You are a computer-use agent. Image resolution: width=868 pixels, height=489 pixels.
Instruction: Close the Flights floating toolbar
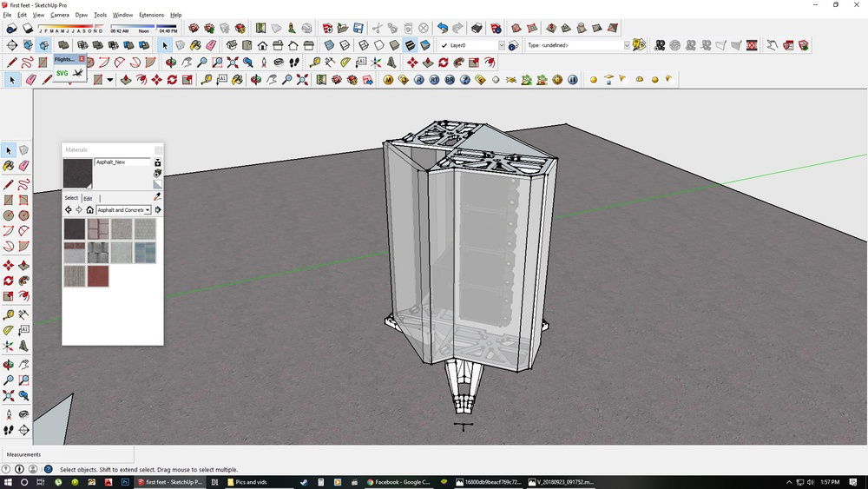pyautogui.click(x=82, y=59)
